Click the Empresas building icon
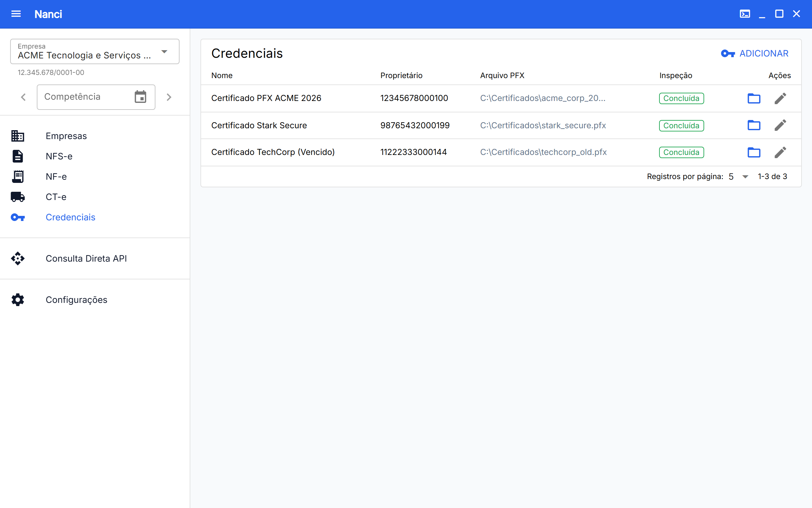Image resolution: width=812 pixels, height=508 pixels. [x=17, y=136]
